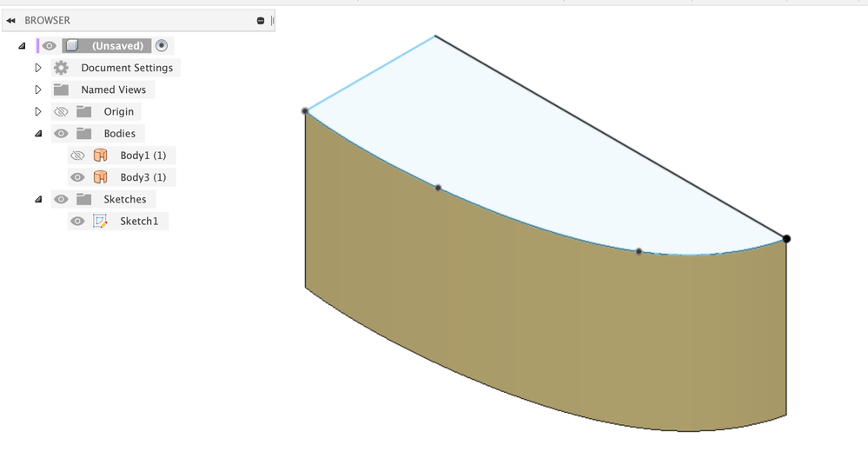Select Document Settings label
The height and width of the screenshot is (465, 868).
[x=127, y=68]
